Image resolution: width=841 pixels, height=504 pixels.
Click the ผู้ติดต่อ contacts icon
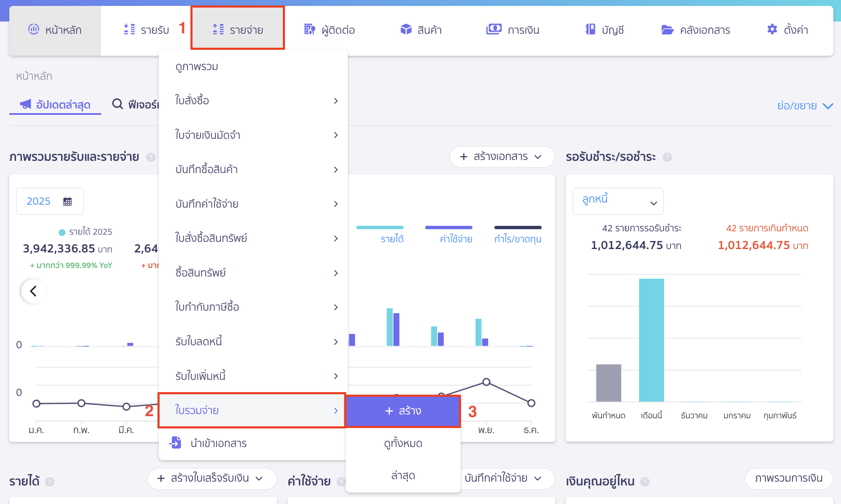(309, 30)
